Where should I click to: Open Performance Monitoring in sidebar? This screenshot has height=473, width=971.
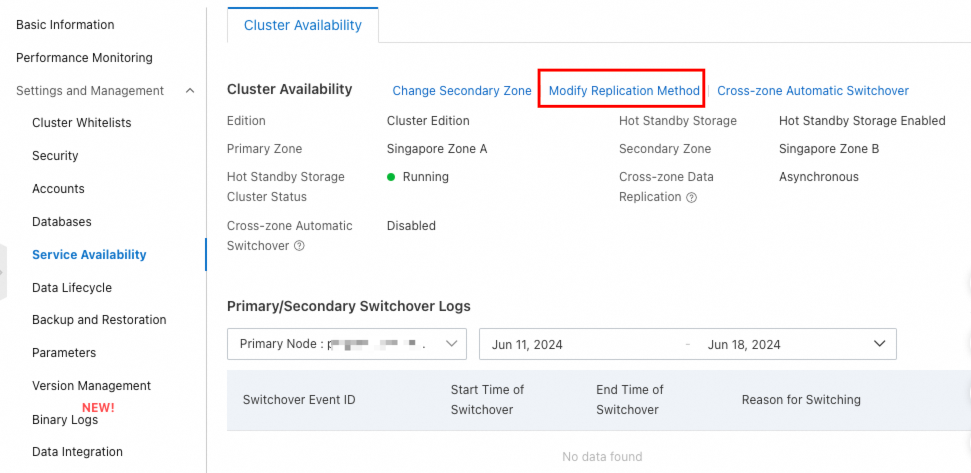[84, 58]
